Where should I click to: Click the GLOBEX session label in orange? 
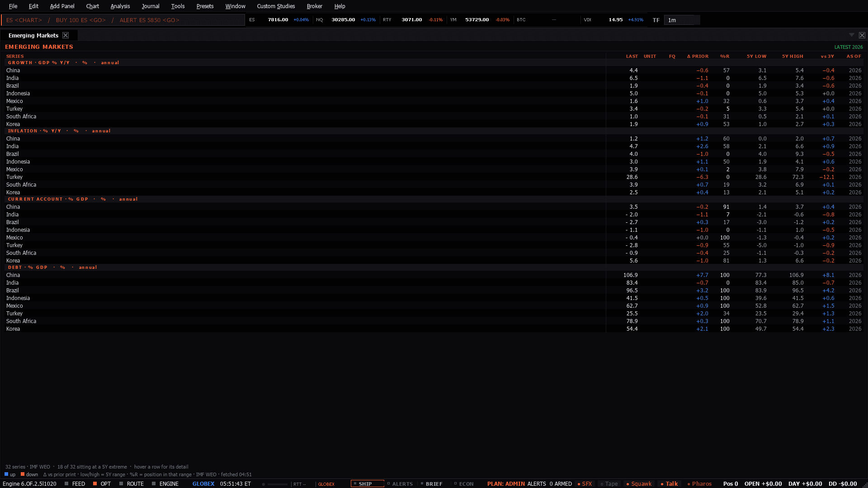click(326, 484)
